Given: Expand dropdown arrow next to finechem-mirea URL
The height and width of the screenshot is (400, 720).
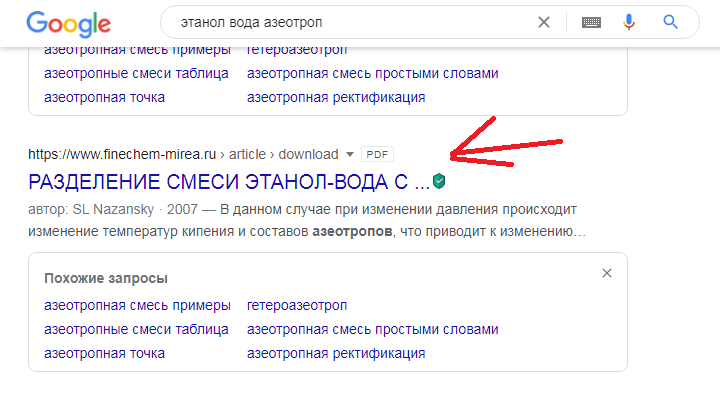Looking at the screenshot, I should [350, 154].
